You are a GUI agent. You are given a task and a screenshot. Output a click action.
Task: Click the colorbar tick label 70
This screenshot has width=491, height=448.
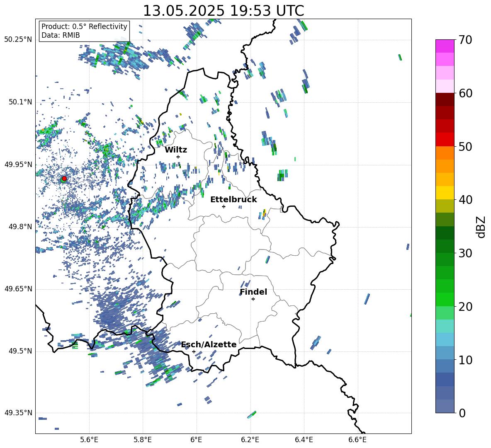pos(465,40)
